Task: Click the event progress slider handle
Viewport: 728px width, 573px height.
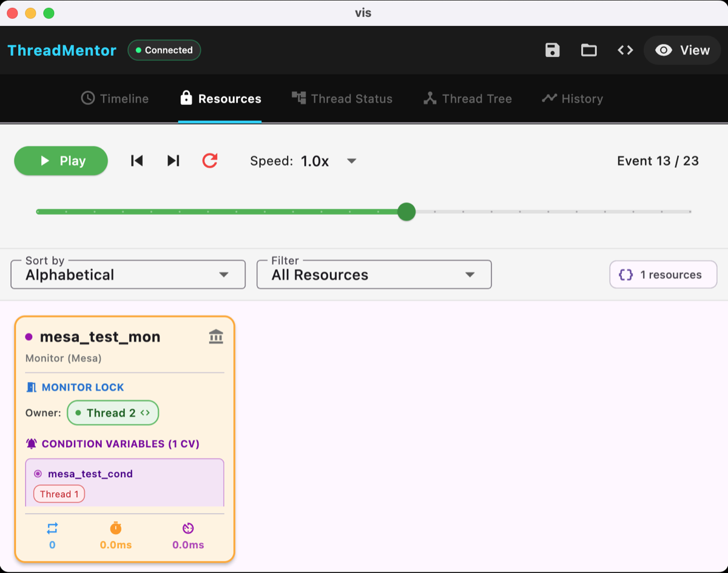Action: (406, 212)
